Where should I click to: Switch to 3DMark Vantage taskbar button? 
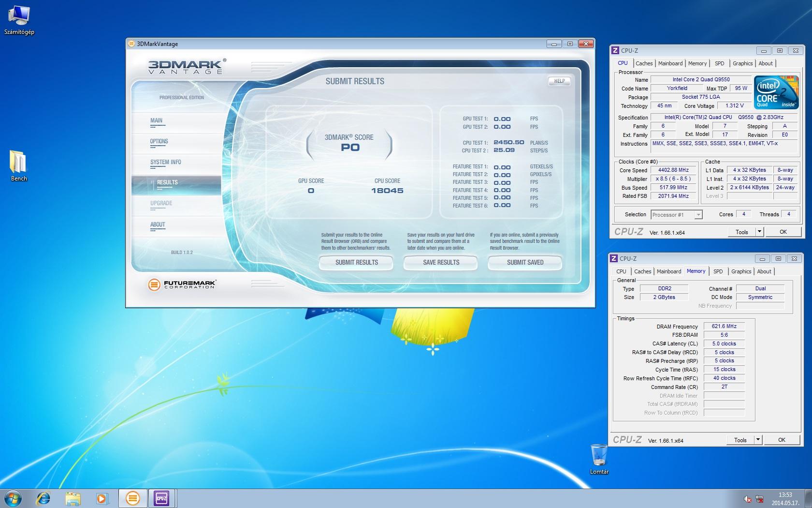tap(132, 498)
